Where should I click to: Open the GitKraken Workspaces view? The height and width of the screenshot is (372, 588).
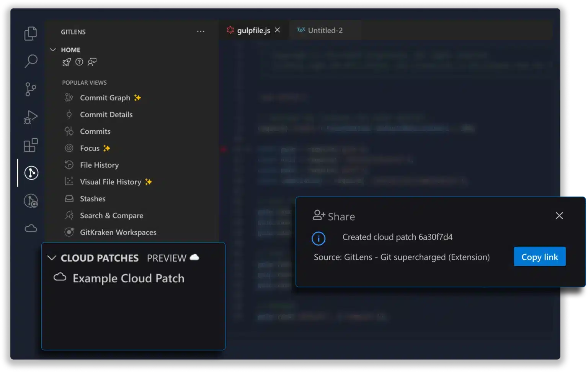coord(118,233)
